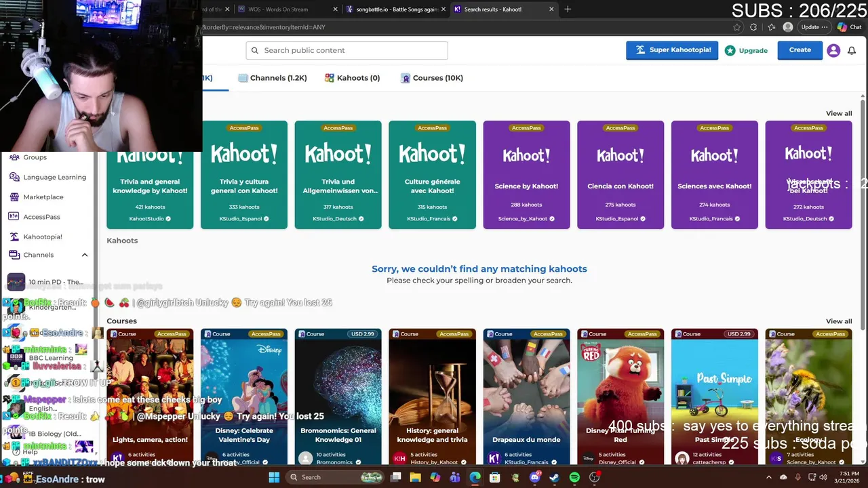The image size is (868, 488).
Task: Click Channels folder icon in sidebar
Action: pos(14,255)
